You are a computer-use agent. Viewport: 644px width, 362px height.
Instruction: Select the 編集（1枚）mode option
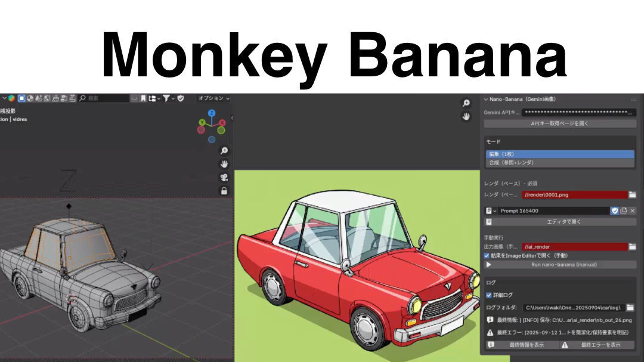559,154
